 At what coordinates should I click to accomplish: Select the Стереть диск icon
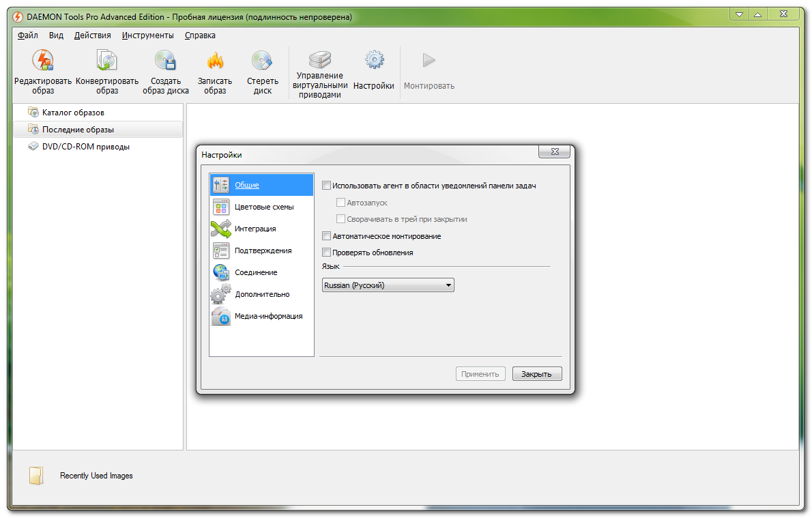click(262, 61)
